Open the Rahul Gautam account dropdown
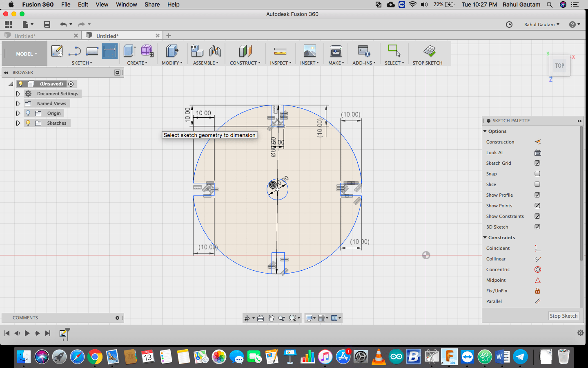 (x=541, y=25)
